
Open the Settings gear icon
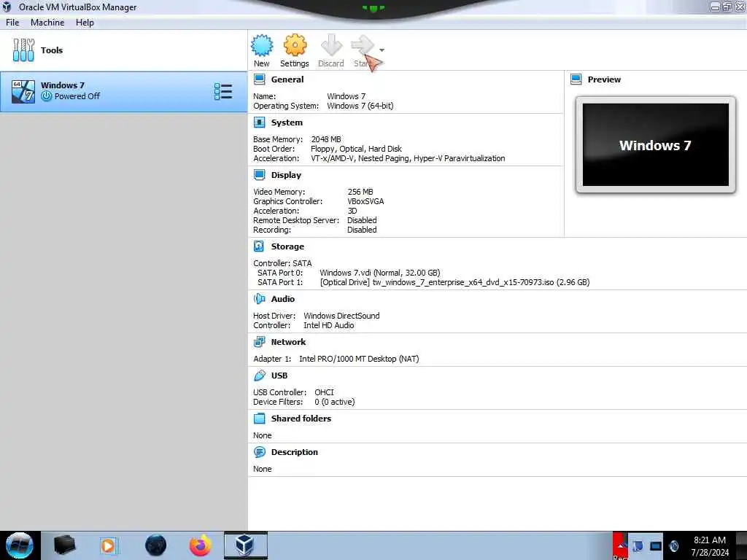(295, 45)
